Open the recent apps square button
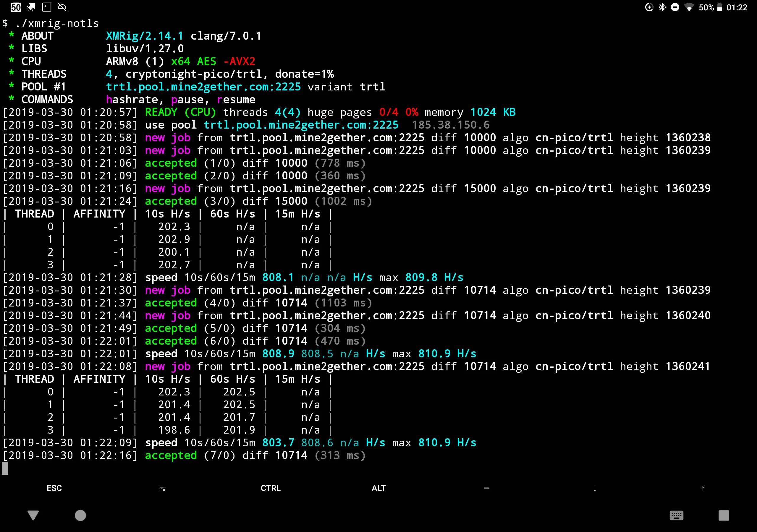The height and width of the screenshot is (532, 757). click(x=723, y=515)
